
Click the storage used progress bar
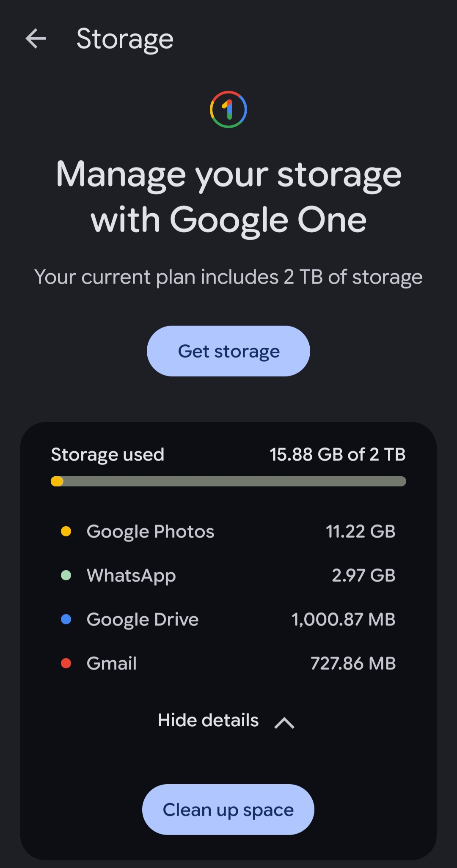pos(228,481)
